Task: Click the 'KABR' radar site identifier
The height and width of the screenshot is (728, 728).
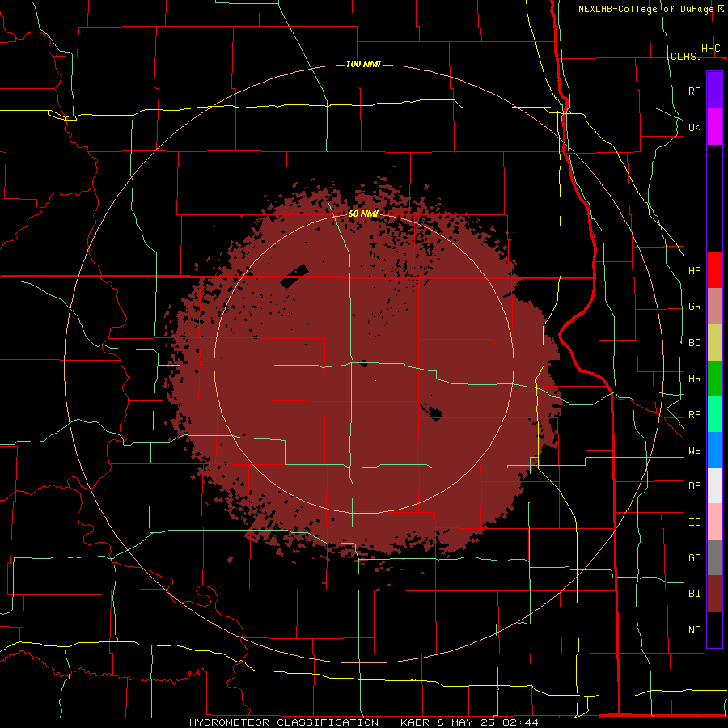Action: [x=415, y=722]
